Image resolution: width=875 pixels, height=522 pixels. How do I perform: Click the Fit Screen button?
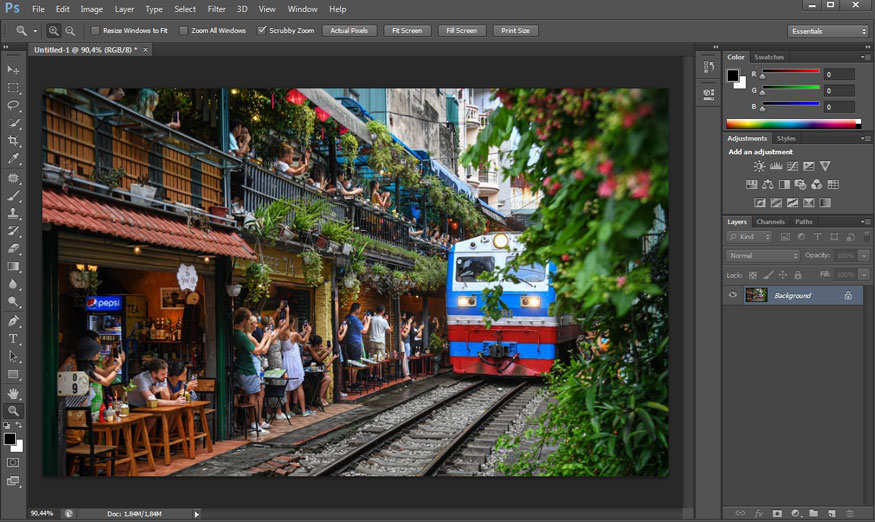pyautogui.click(x=407, y=31)
